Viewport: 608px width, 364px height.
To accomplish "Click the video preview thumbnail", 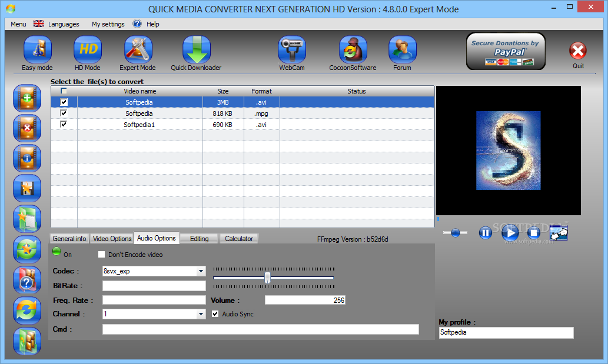I will point(509,151).
